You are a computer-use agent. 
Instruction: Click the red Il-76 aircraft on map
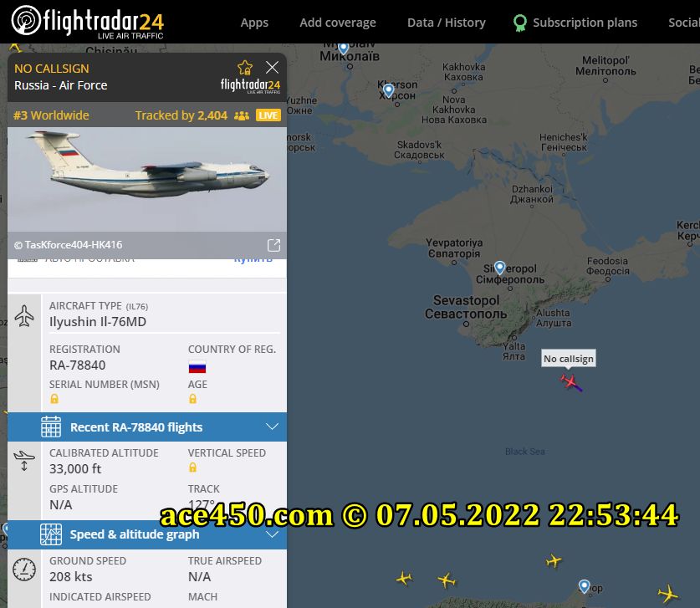571,382
